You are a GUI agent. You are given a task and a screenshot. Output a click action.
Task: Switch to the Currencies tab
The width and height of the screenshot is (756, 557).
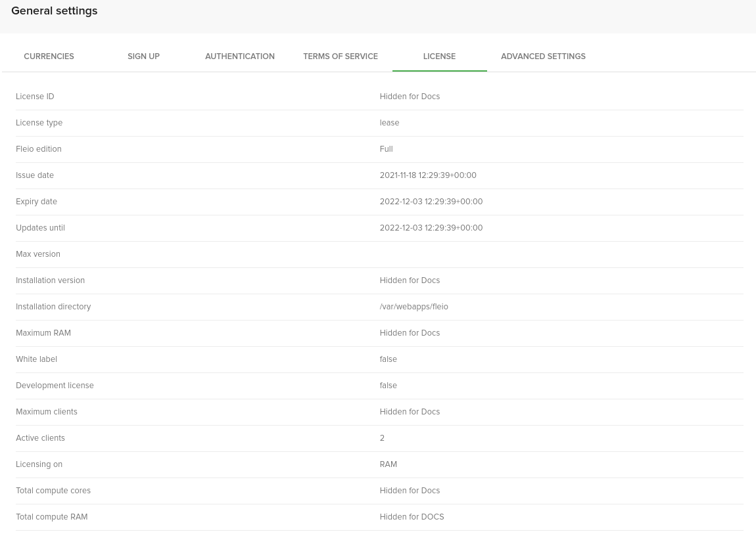(49, 56)
